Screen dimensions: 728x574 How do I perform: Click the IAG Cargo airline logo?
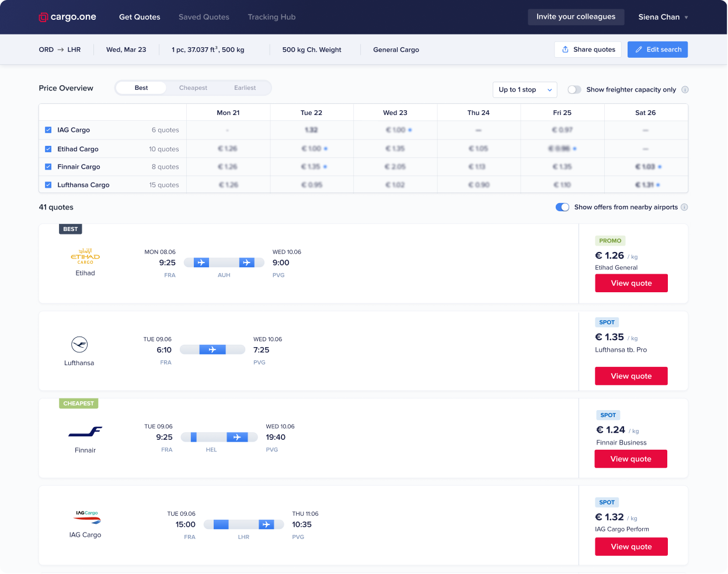point(85,517)
